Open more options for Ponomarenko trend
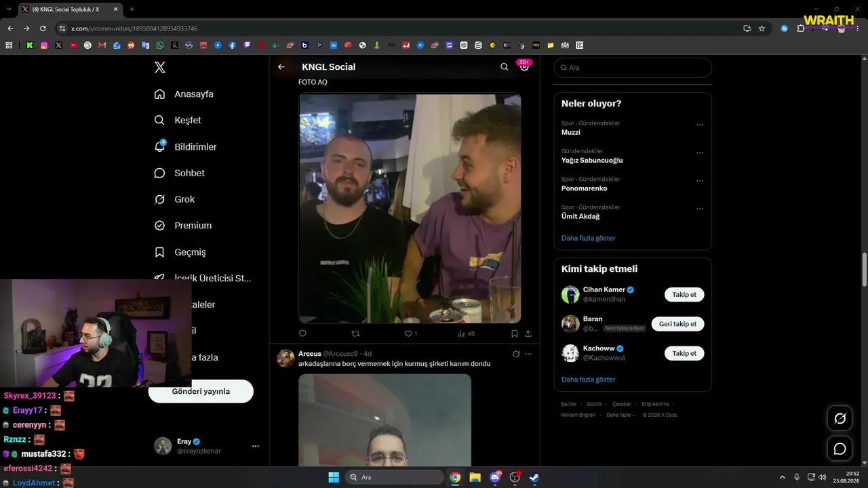868x488 pixels. [x=700, y=181]
